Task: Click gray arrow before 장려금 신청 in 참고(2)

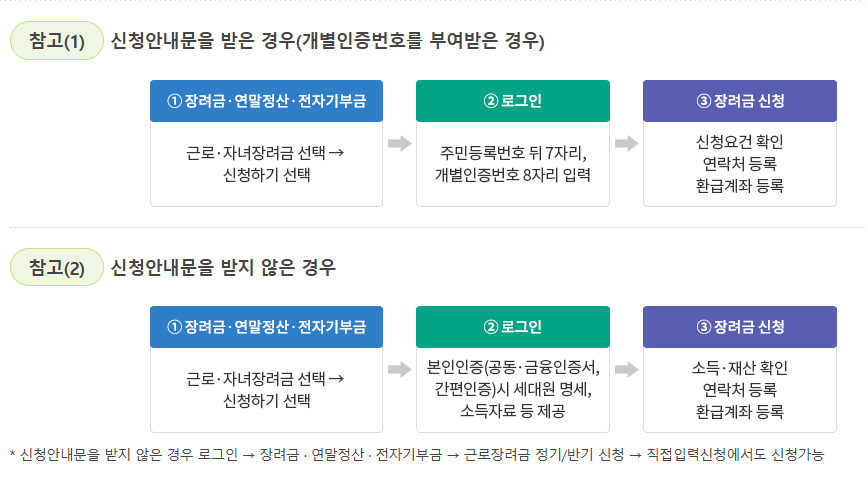Action: (626, 370)
